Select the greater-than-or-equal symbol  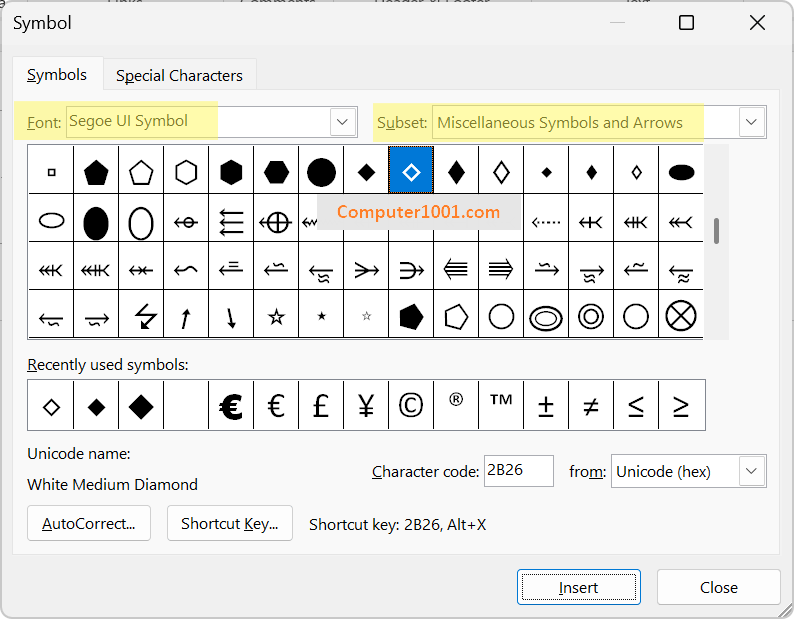tap(681, 406)
